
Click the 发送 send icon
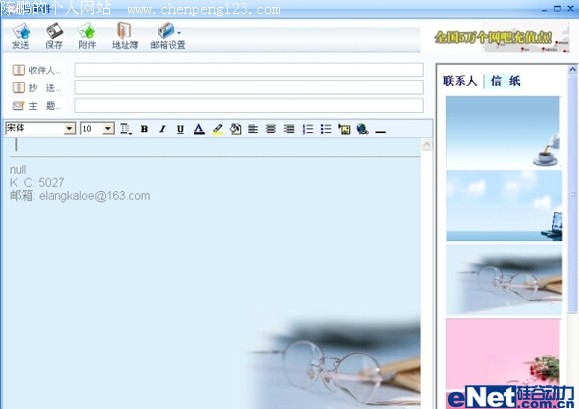tap(21, 36)
